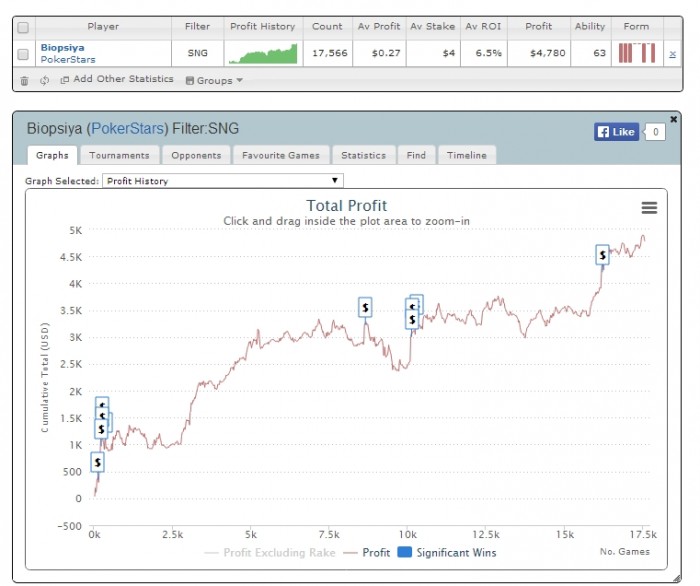
Task: Open the Favourite Games tab
Action: point(281,155)
